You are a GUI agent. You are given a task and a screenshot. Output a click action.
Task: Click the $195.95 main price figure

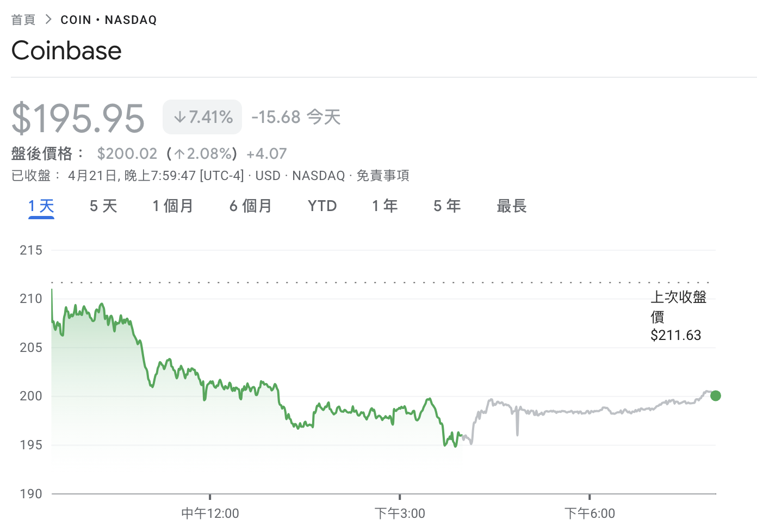[78, 118]
